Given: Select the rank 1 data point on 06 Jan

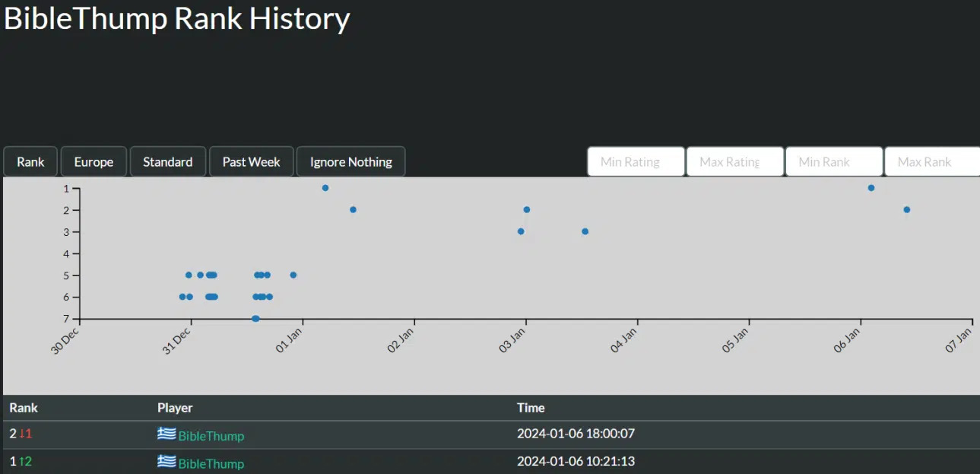Looking at the screenshot, I should [871, 188].
